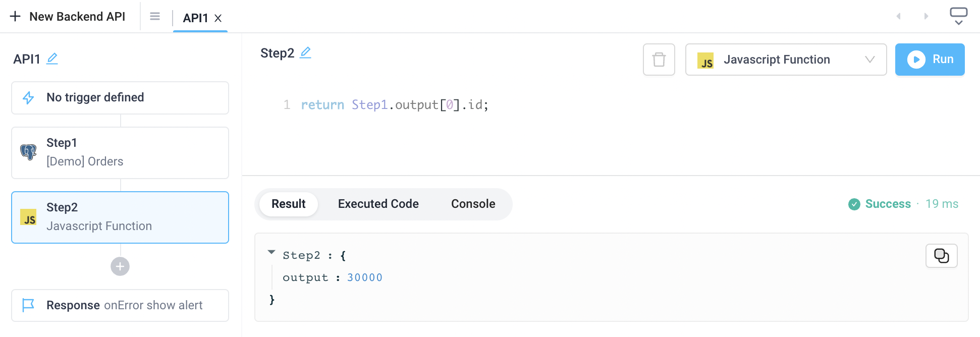Click the pencil icon to rename API1
980x337 pixels.
(x=52, y=59)
